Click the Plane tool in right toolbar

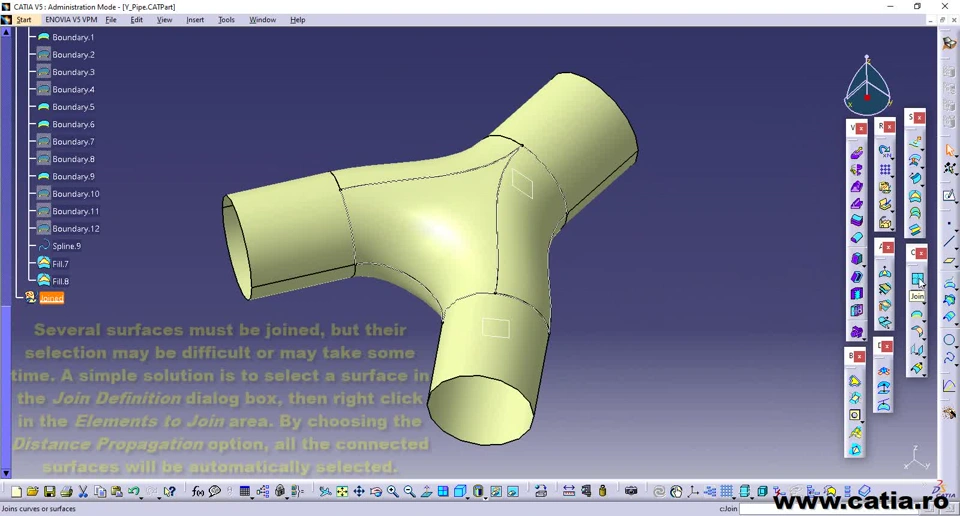click(x=949, y=260)
